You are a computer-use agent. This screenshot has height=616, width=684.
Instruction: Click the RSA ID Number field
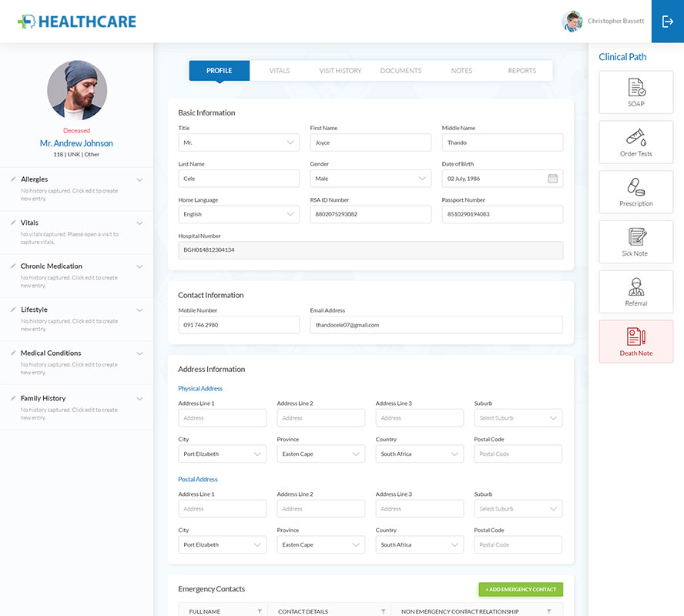pos(370,214)
